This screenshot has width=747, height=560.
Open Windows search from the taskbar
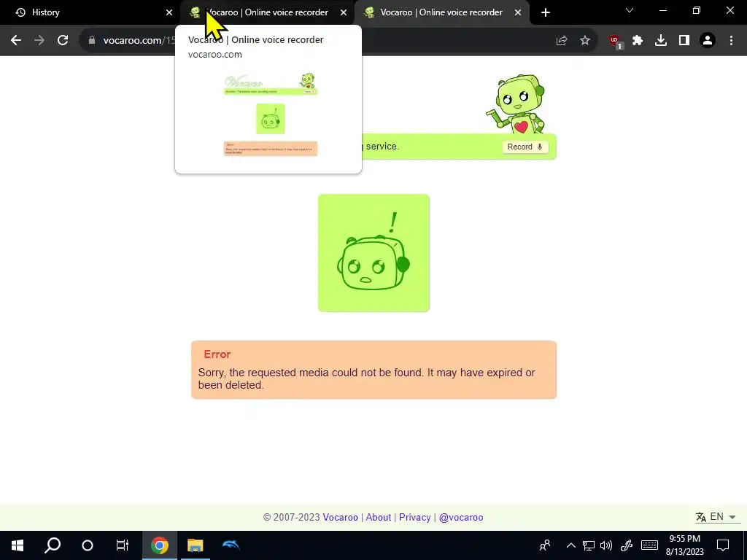click(53, 545)
